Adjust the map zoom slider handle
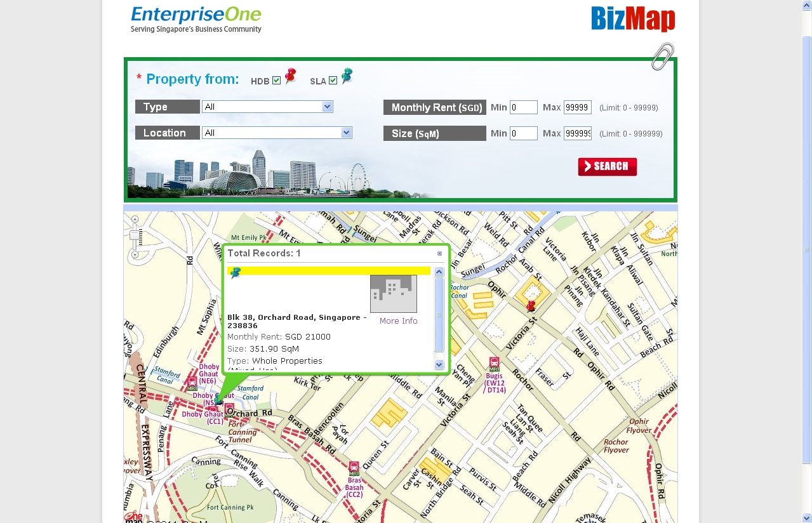The image size is (812, 523). (x=135, y=235)
